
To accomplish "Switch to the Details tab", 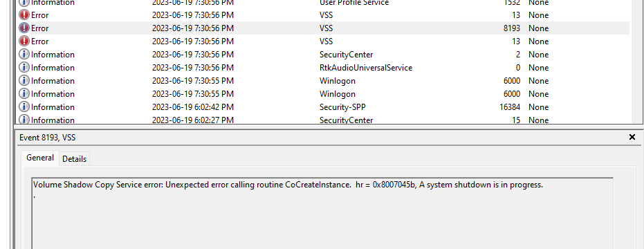I will (x=74, y=159).
